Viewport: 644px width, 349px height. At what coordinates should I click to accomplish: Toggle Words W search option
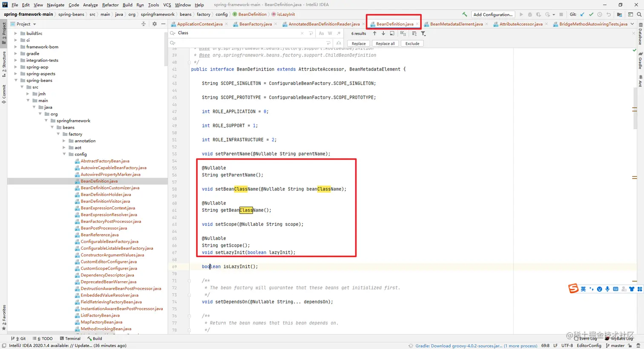(330, 33)
